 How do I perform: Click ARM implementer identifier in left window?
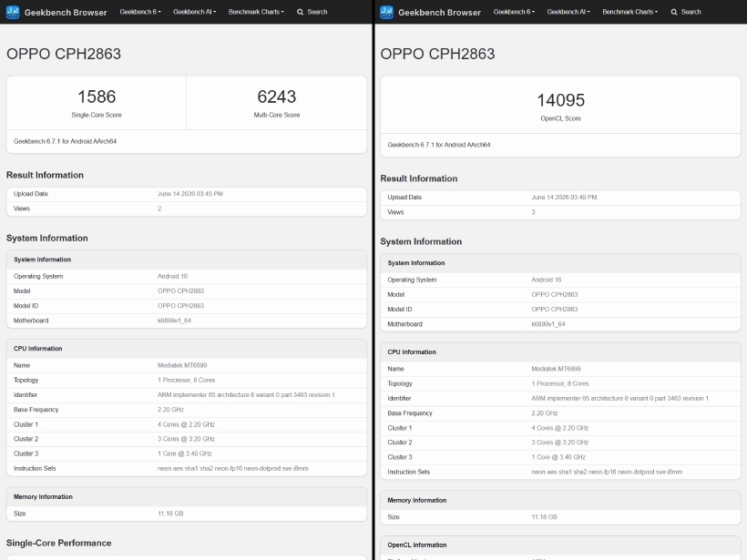point(246,395)
